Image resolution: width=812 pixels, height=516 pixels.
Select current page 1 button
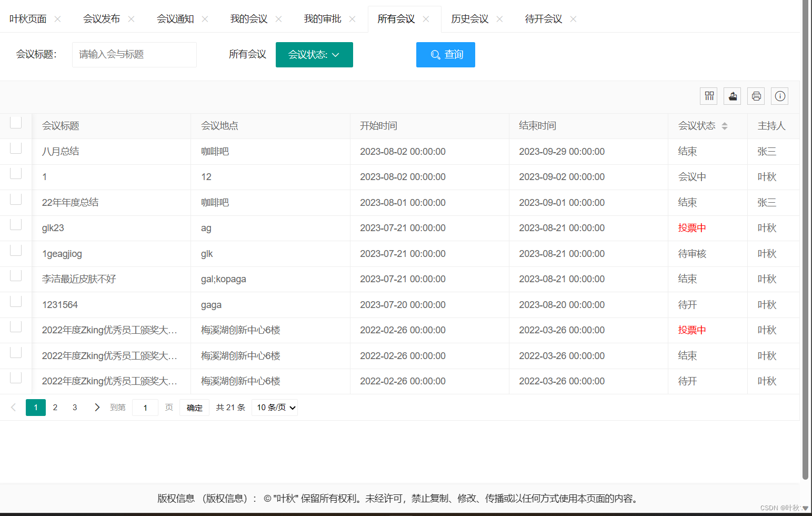click(36, 408)
